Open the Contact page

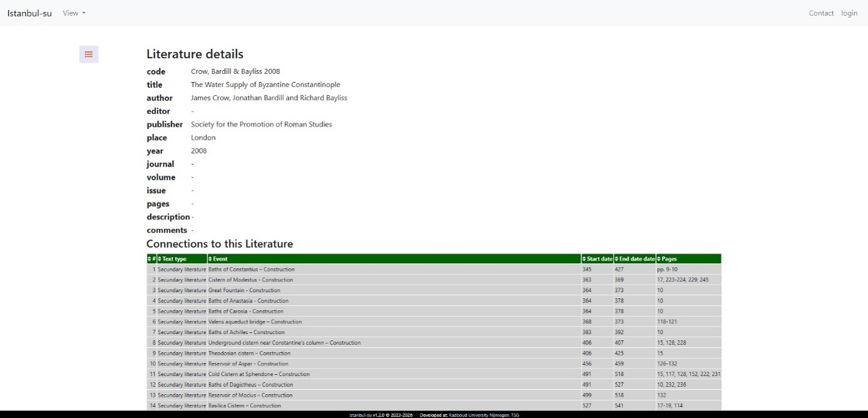click(821, 13)
